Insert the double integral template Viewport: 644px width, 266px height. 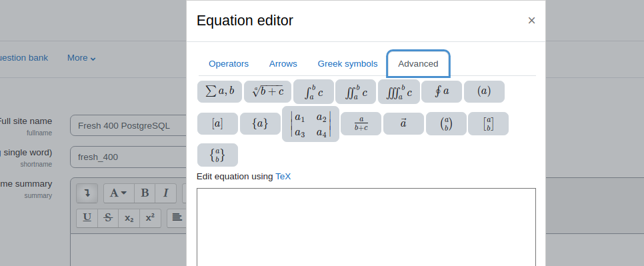[356, 91]
